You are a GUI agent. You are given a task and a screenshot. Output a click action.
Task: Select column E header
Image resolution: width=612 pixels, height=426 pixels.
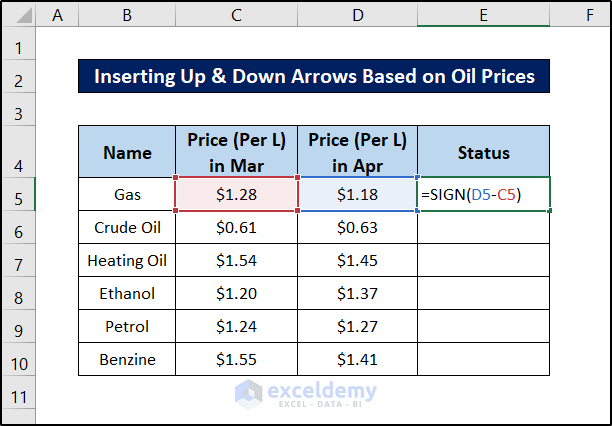(484, 14)
